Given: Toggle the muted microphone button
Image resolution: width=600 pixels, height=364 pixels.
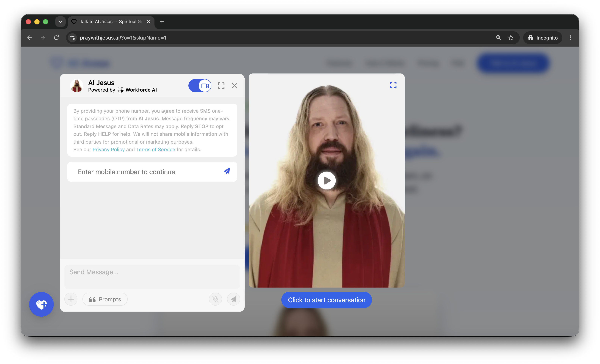Looking at the screenshot, I should coord(215,299).
